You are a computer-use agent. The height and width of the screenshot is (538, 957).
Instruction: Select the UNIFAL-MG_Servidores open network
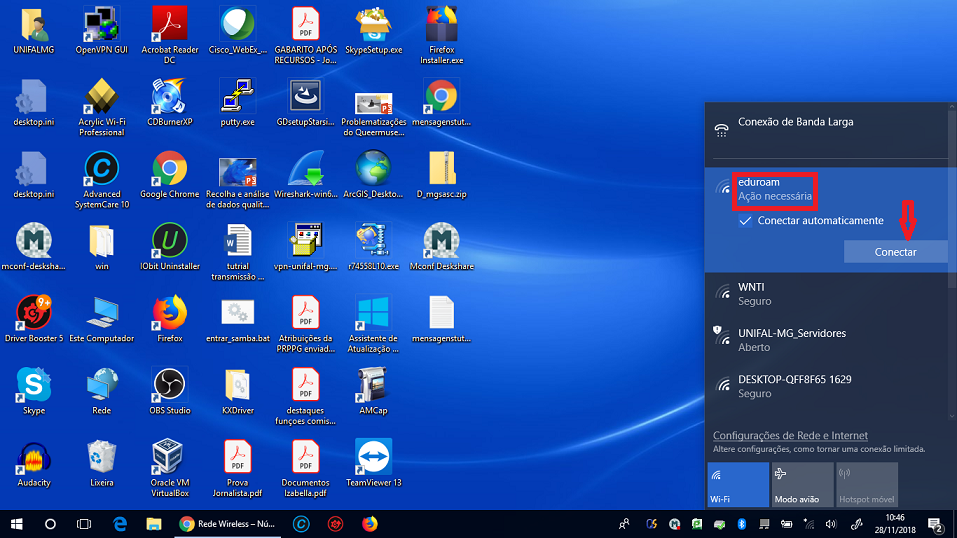coord(826,340)
